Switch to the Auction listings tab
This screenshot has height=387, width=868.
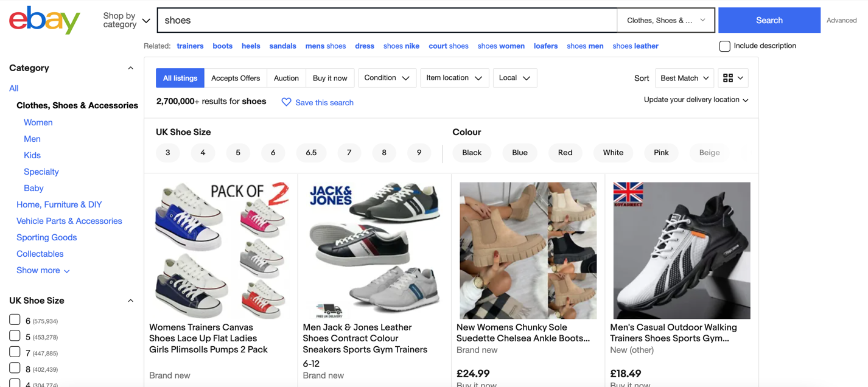click(286, 78)
